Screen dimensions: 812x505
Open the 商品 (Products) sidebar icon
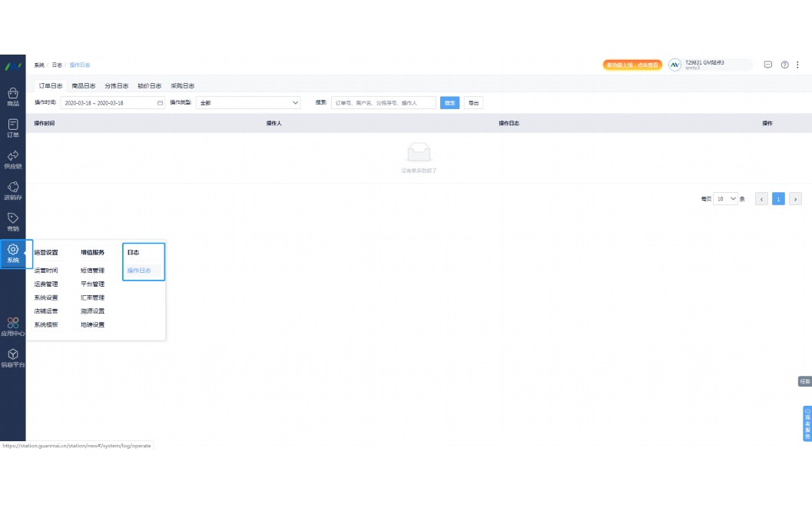(13, 96)
